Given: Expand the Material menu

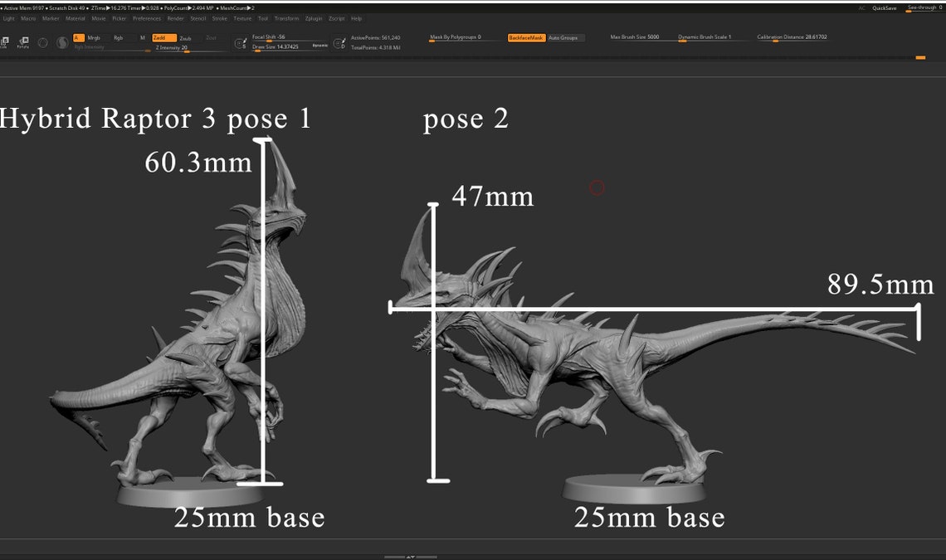Looking at the screenshot, I should (x=76, y=17).
